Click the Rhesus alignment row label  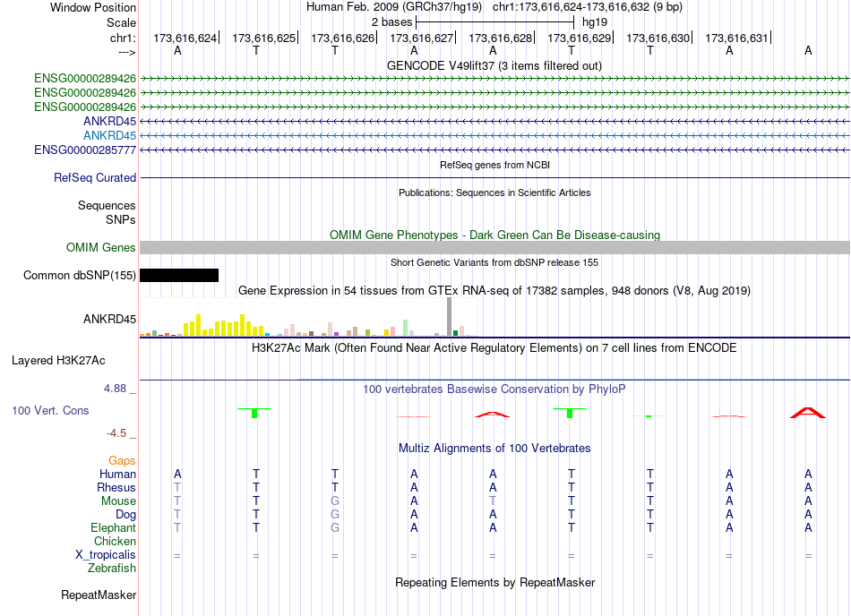(x=116, y=488)
